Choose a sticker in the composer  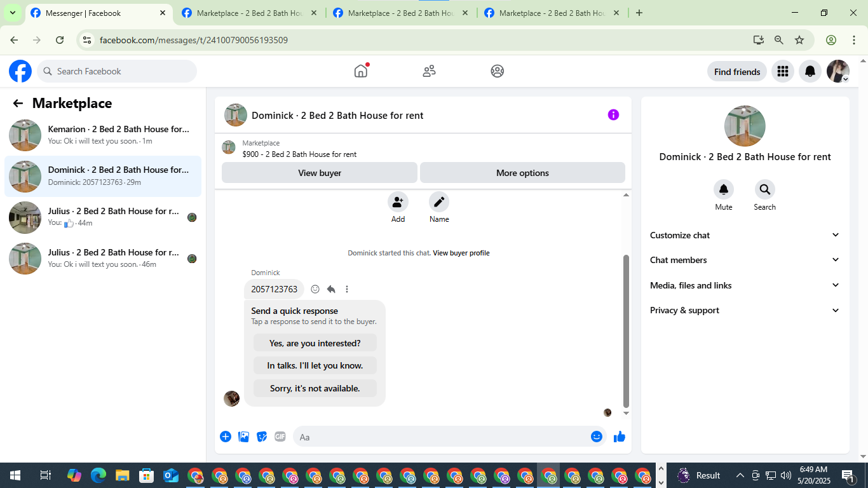click(x=262, y=437)
